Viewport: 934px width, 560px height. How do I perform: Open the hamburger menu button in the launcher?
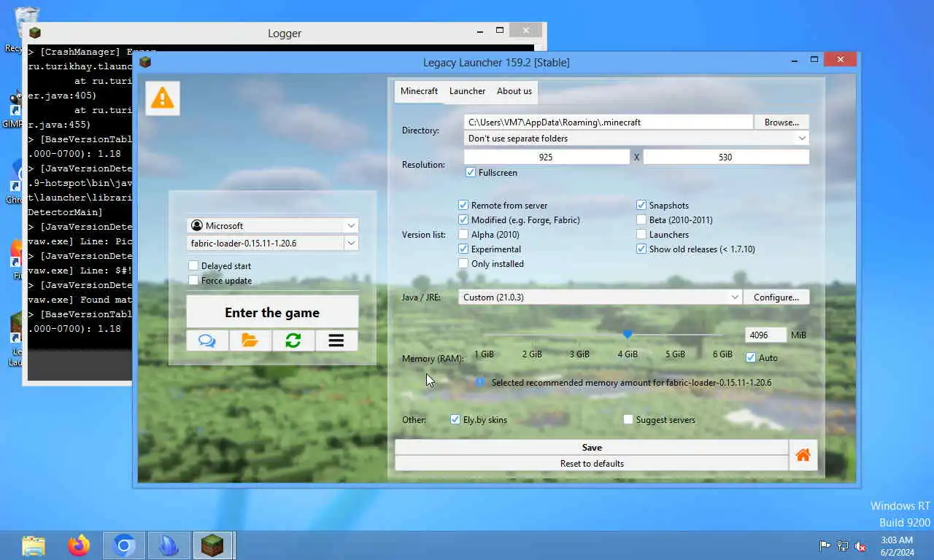pos(336,341)
